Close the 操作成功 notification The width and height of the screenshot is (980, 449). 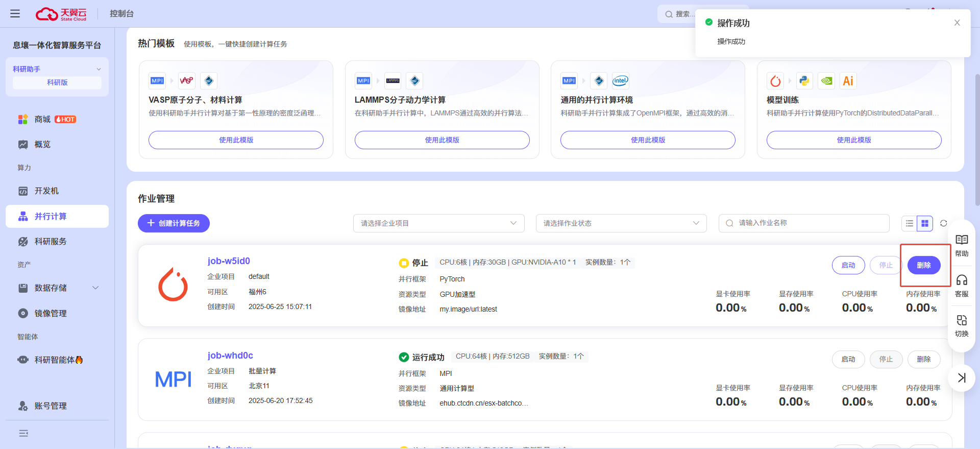tap(957, 22)
